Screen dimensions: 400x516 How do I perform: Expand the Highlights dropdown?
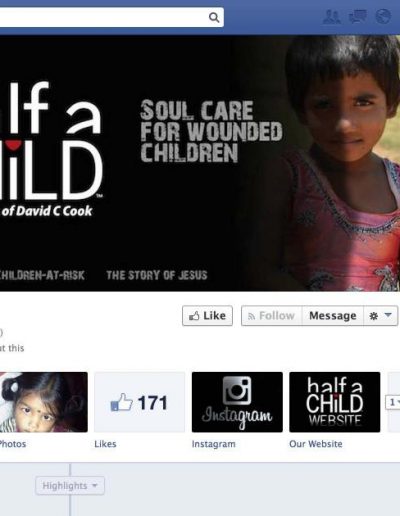point(70,486)
